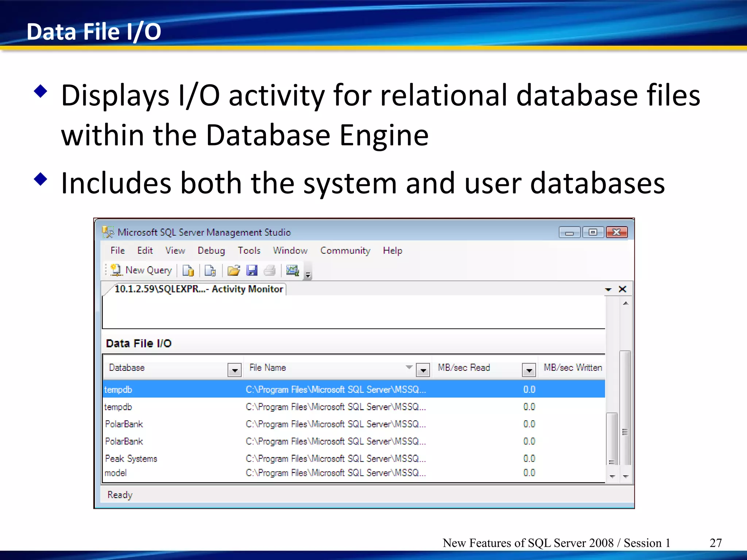747x560 pixels.
Task: Open the Tools menu
Action: 249,250
